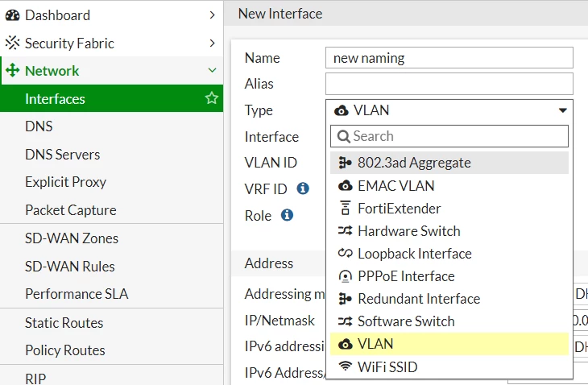
Task: Select the Network menu heading
Action: tap(112, 71)
